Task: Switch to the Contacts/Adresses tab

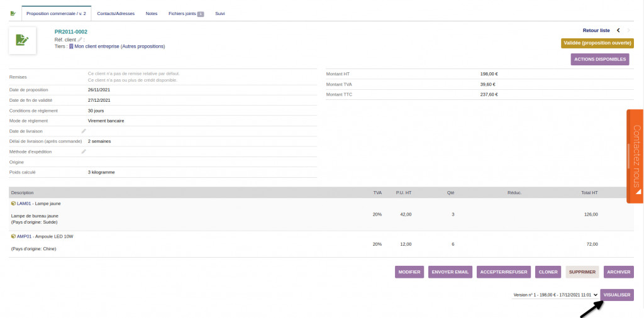Action: point(116,13)
